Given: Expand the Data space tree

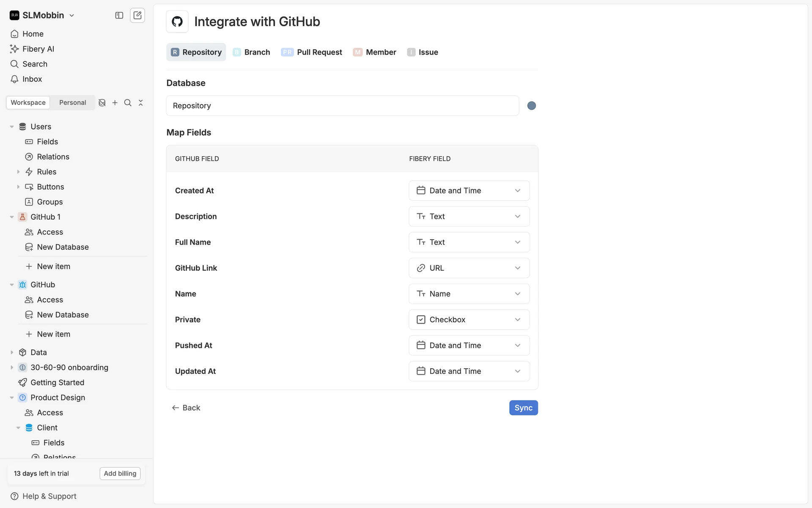Looking at the screenshot, I should point(12,352).
